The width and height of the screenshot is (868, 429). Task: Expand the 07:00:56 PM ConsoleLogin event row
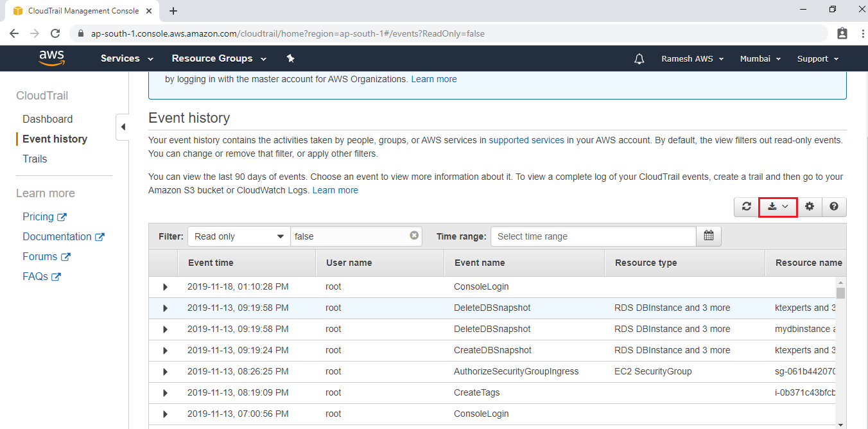(165, 414)
